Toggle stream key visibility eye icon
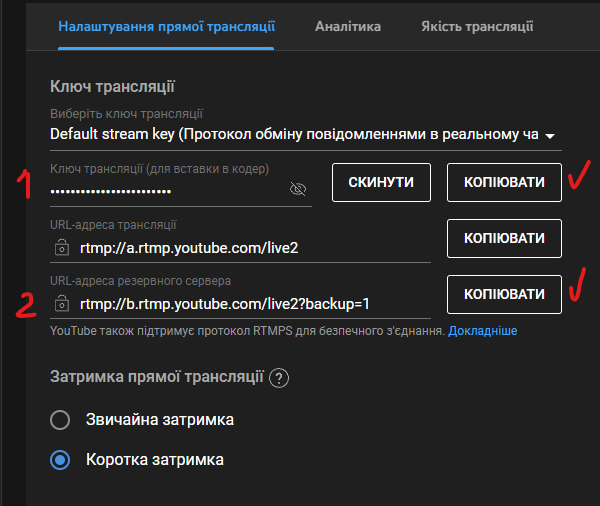Image resolution: width=600 pixels, height=506 pixels. (x=297, y=188)
